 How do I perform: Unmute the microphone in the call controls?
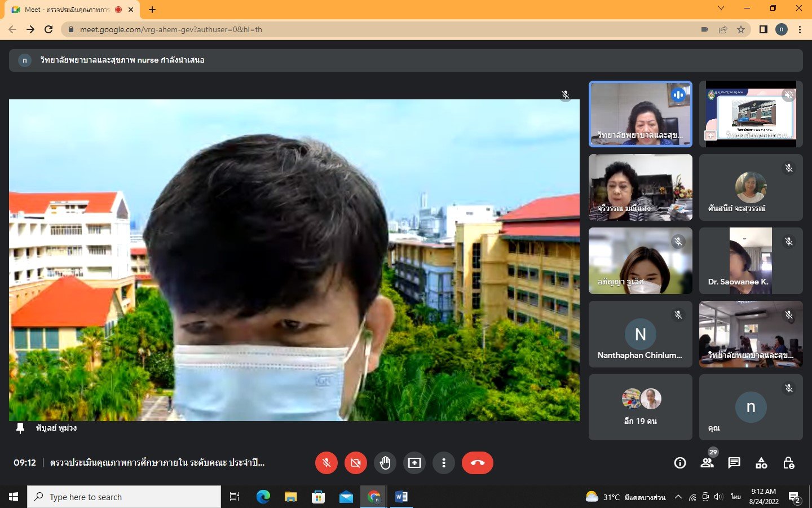[326, 463]
